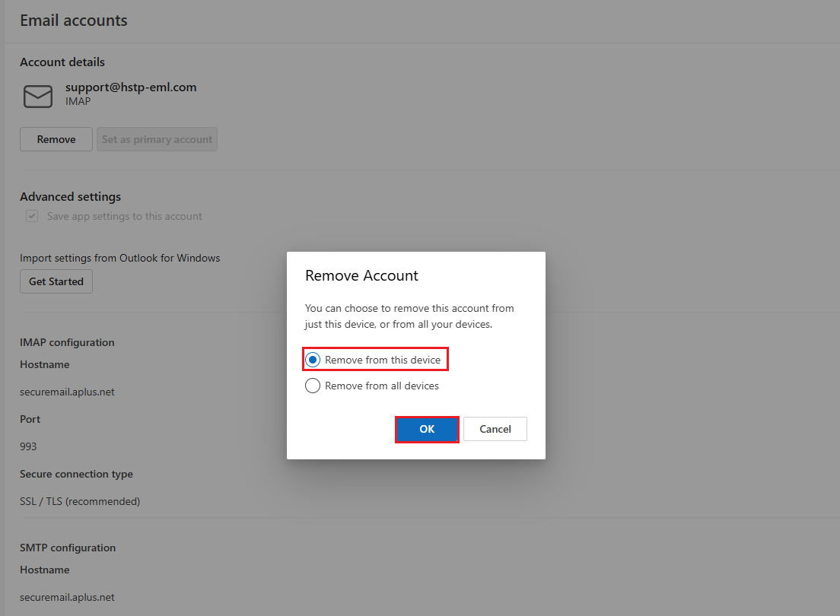Image resolution: width=840 pixels, height=616 pixels.
Task: Click "SSL / TLS (recommended)" connection type value
Action: coord(80,501)
